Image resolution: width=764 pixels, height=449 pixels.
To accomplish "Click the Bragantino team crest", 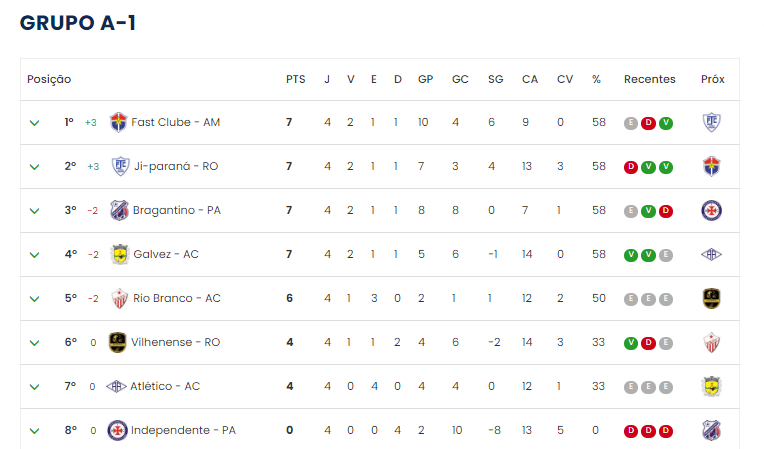I will (x=118, y=210).
